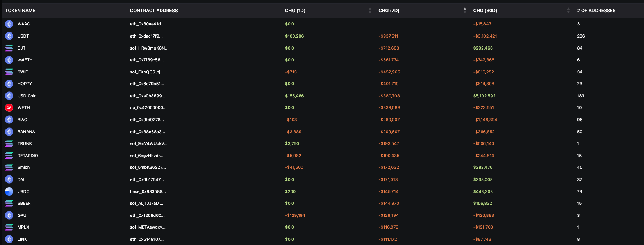
Task: Click the Ethereum icon beside USDT
Action: pyautogui.click(x=9, y=36)
